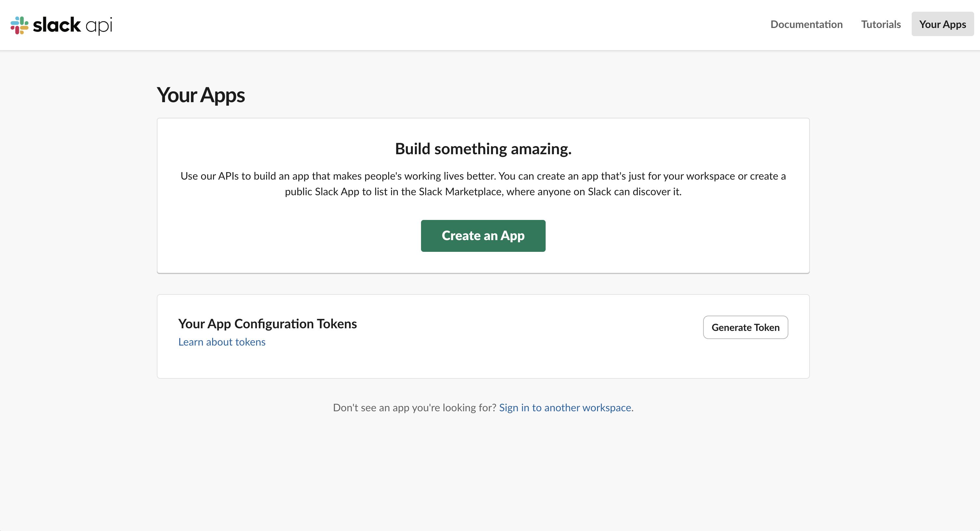Click the Your App Configuration Tokens heading

pos(267,324)
